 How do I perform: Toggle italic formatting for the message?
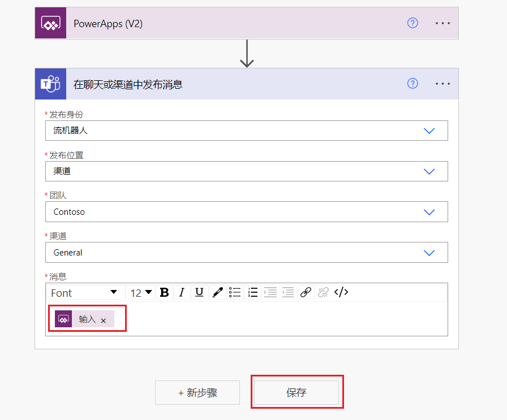click(x=181, y=292)
